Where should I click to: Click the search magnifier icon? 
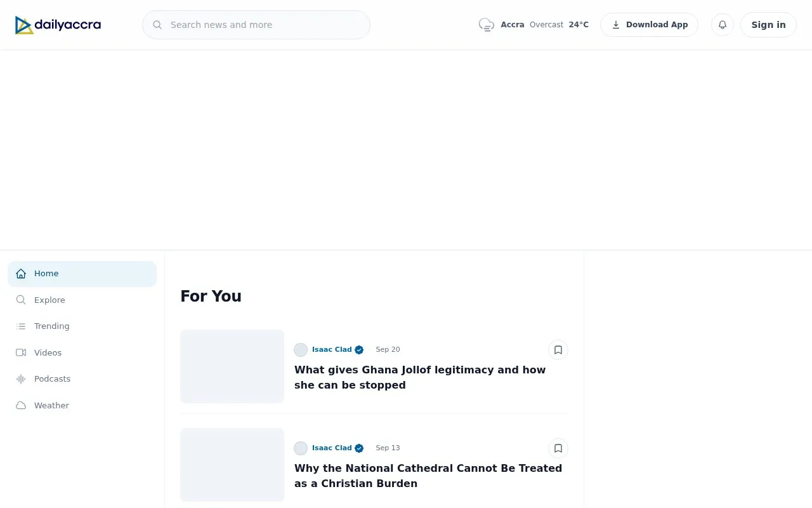157,25
